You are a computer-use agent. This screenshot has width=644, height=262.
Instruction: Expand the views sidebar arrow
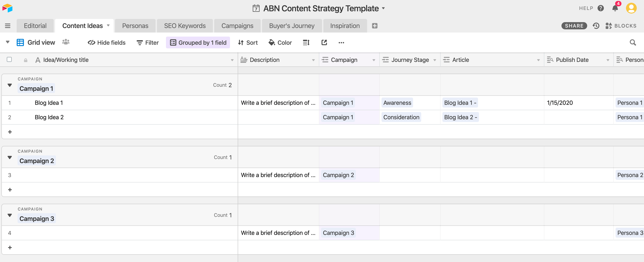point(7,42)
